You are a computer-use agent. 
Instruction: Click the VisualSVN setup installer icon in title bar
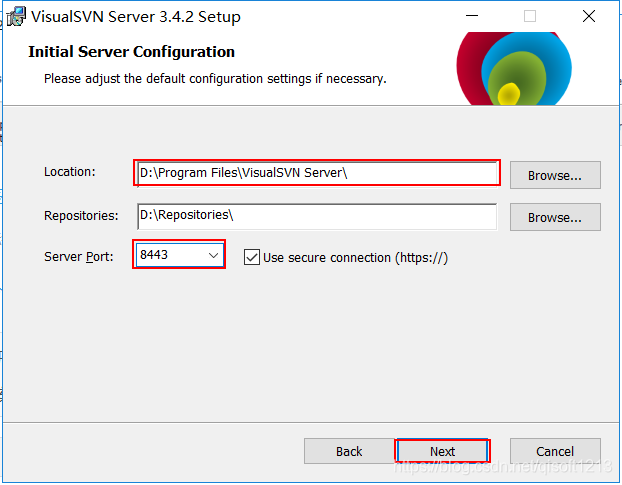(16, 17)
